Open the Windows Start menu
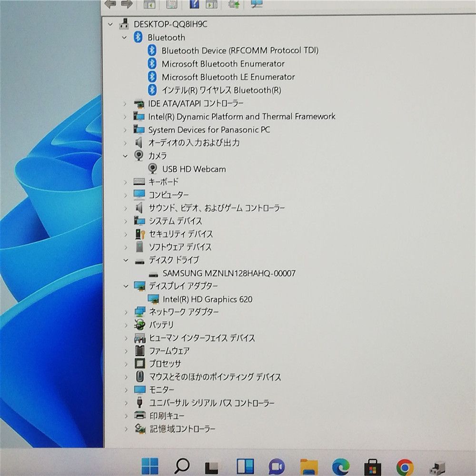 pos(150,466)
